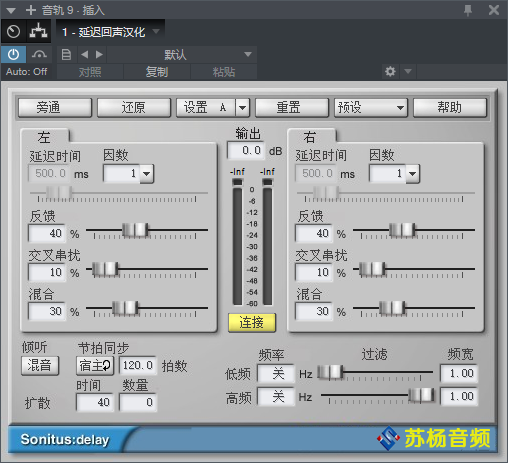Click the plugin power bypass icon
508x463 pixels.
tap(13, 54)
